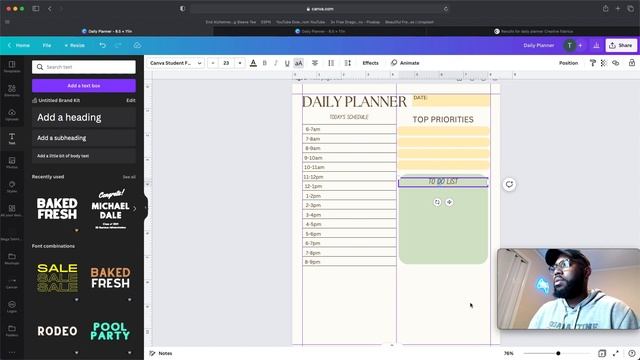Click the comment bubble beside the page
The image size is (640, 360).
(509, 184)
